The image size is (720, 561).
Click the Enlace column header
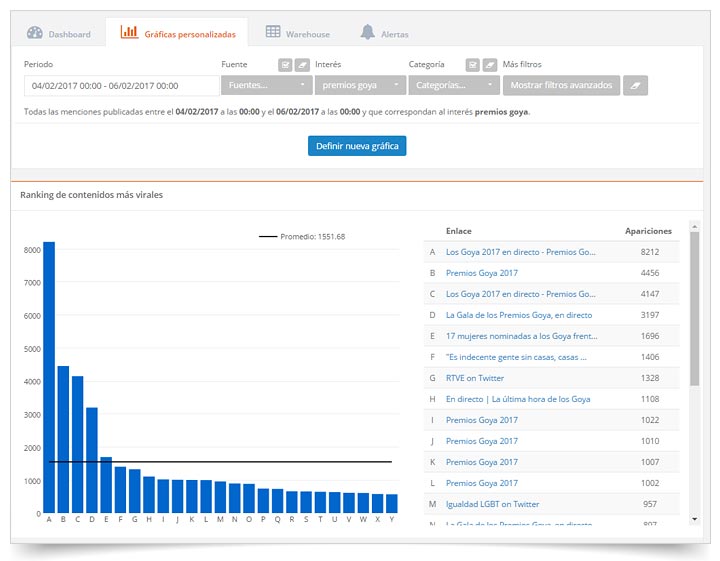[459, 231]
